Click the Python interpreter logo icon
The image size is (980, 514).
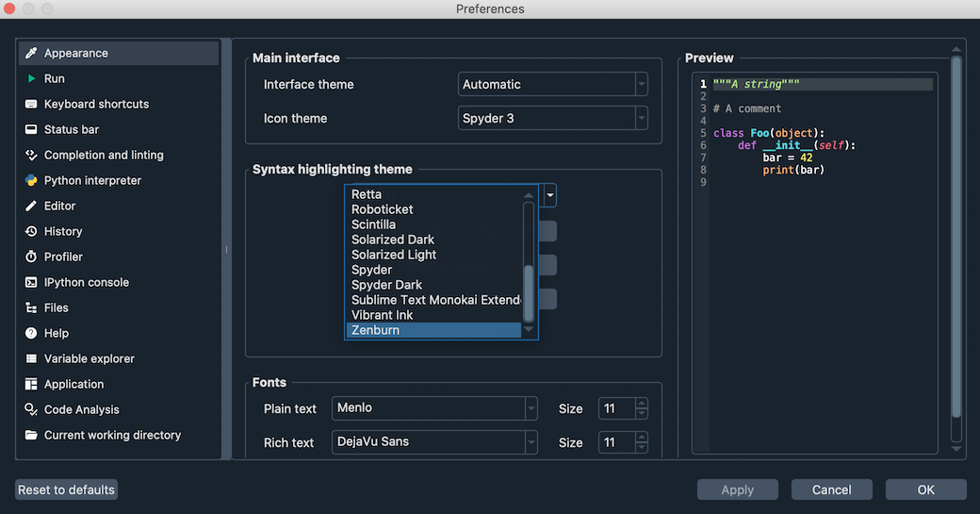tap(31, 181)
